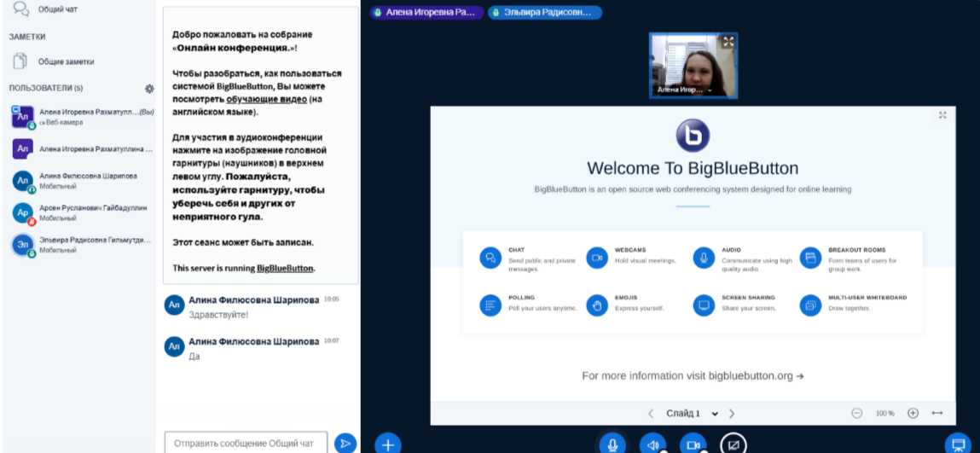Zoom in on the presentation
980x453 pixels.
(x=913, y=413)
